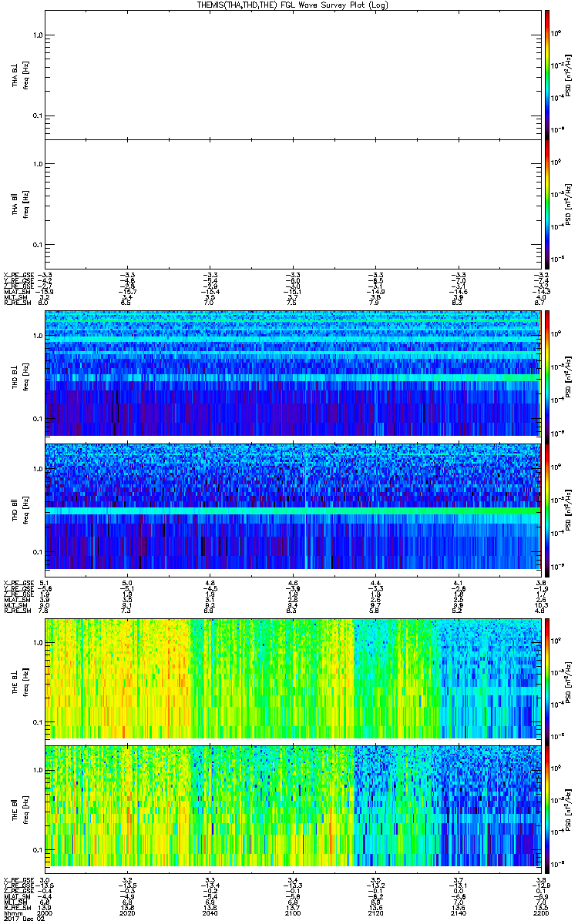The width and height of the screenshot is (578, 924).
Task: Click the 2040 time label on the hhmm row
Action: click(x=210, y=913)
